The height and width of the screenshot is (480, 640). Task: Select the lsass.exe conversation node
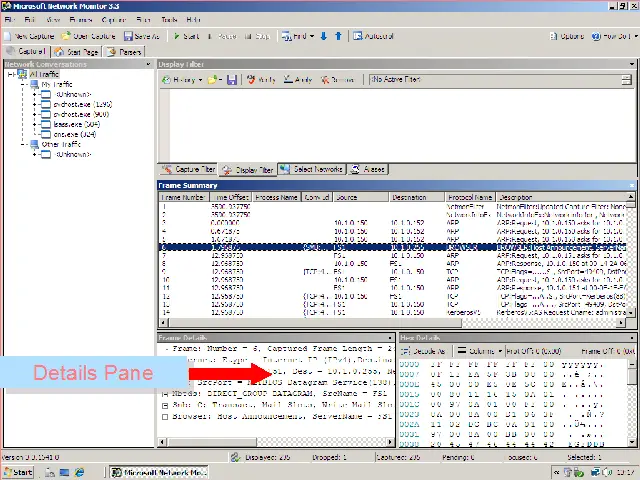pyautogui.click(x=77, y=124)
